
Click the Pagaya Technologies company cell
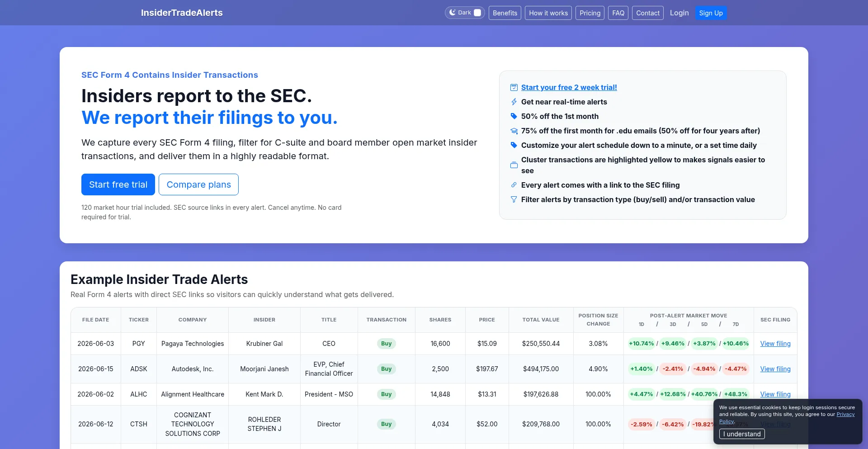click(193, 344)
